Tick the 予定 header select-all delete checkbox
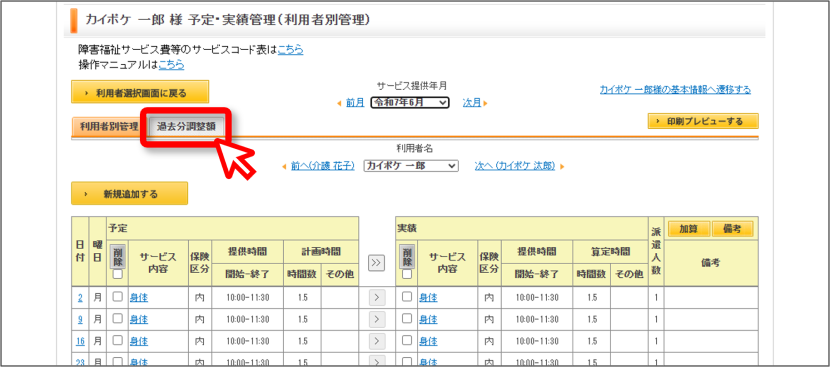Image resolution: width=830 pixels, height=367 pixels. tap(118, 274)
